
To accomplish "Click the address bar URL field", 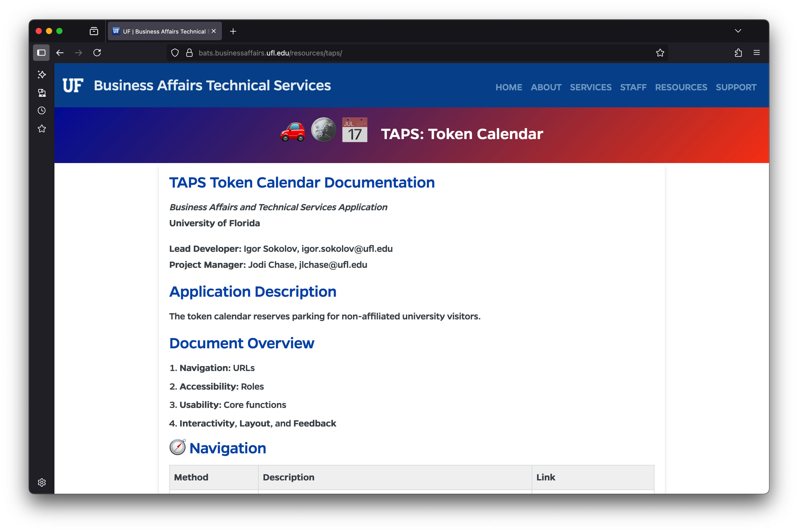I will click(418, 53).
